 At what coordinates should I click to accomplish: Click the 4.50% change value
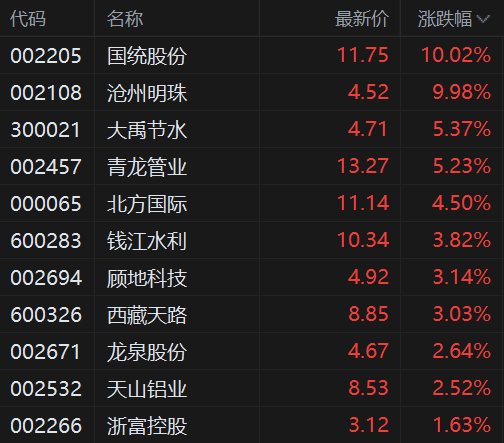(x=461, y=203)
